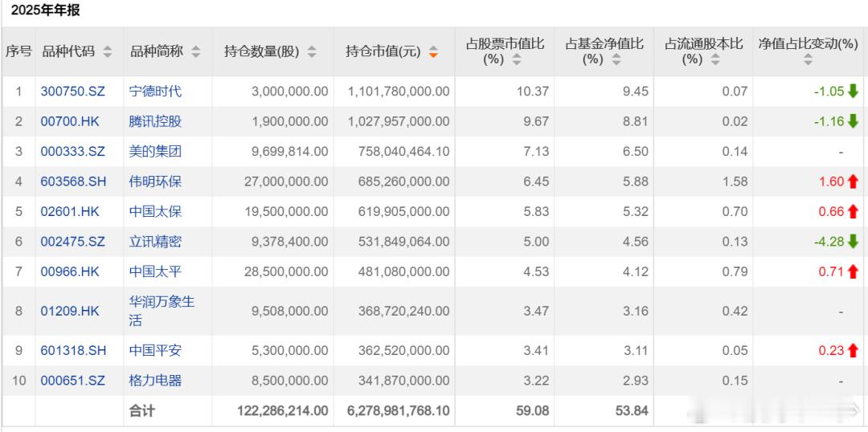
Task: Open stock code 603568.SH link
Action: (x=73, y=181)
